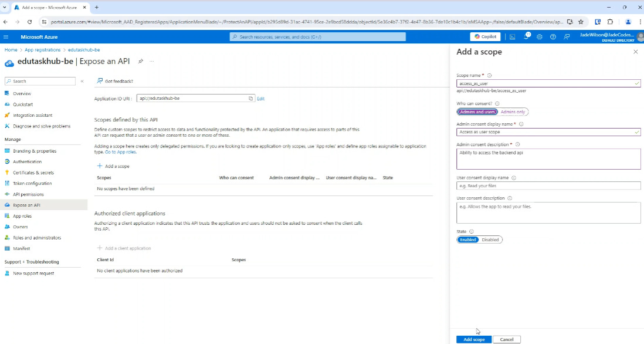
Task: Bookmark this page with the star icon
Action: point(581,22)
